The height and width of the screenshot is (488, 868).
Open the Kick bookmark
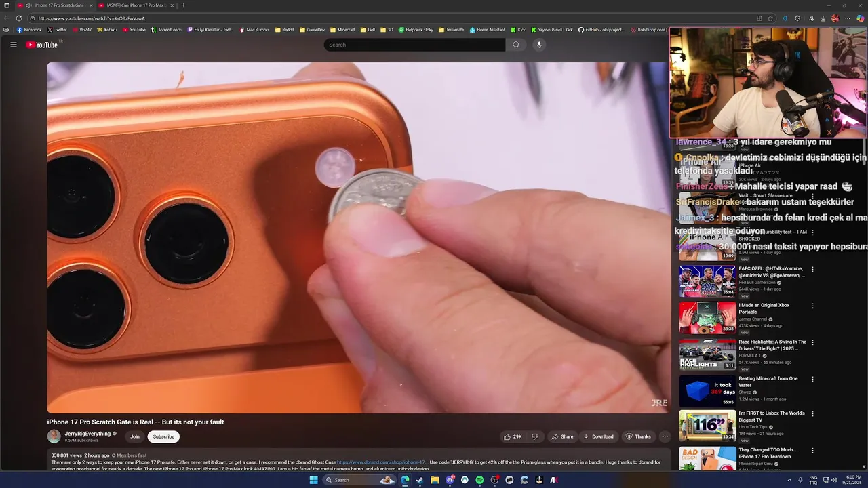click(518, 30)
